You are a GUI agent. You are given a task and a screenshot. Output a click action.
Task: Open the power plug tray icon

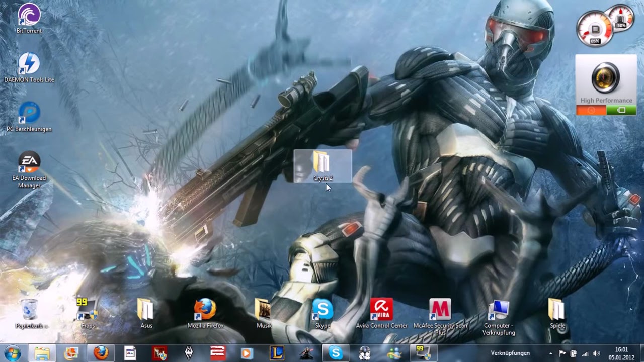point(574,353)
